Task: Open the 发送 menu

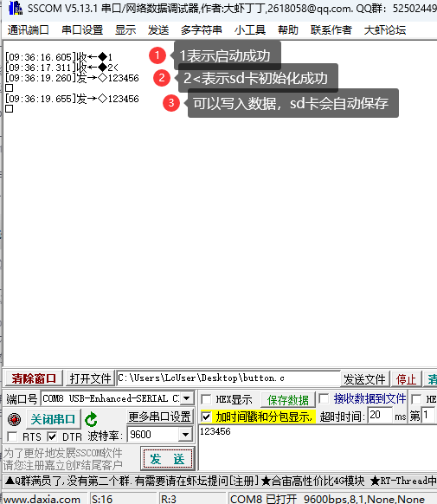Action: point(158,30)
